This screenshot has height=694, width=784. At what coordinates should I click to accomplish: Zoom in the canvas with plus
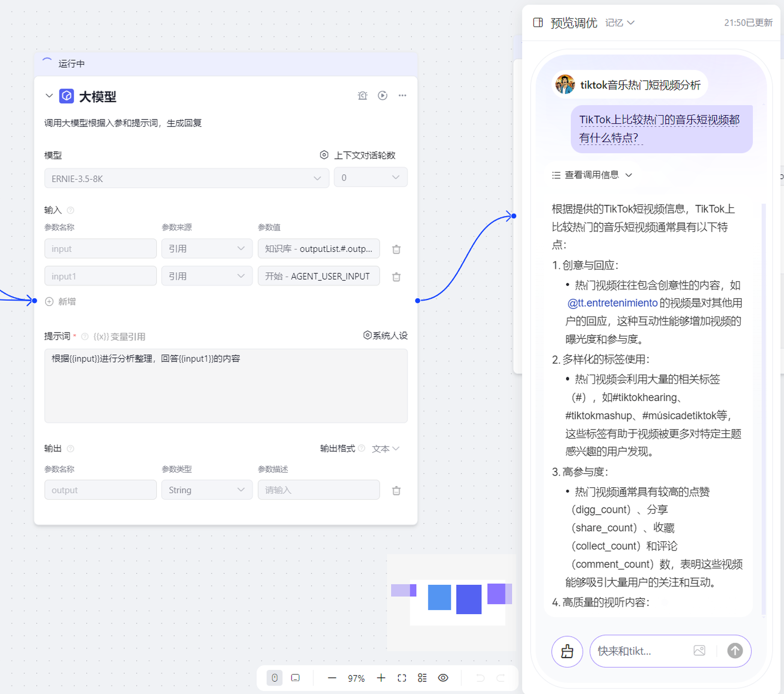pos(381,678)
